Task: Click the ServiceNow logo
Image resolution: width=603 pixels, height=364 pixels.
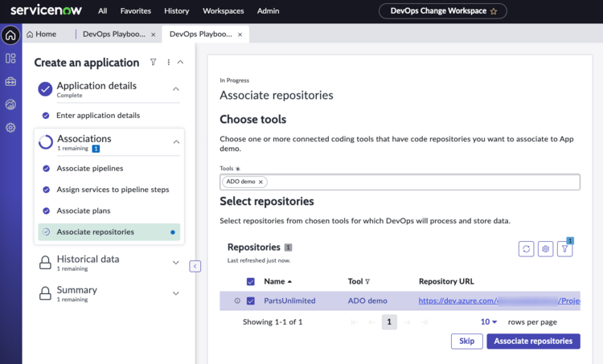Action: [x=46, y=10]
